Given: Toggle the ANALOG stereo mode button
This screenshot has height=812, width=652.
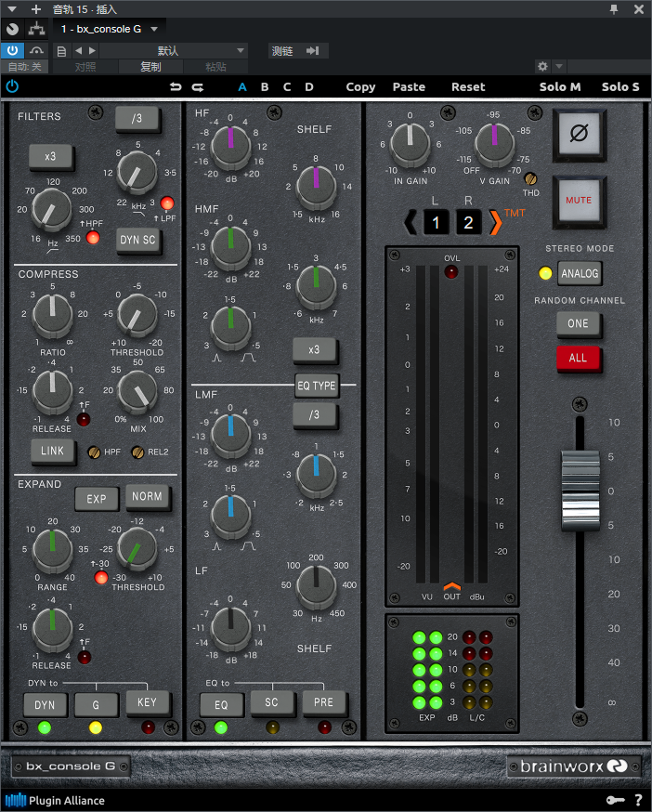Looking at the screenshot, I should pyautogui.click(x=580, y=273).
